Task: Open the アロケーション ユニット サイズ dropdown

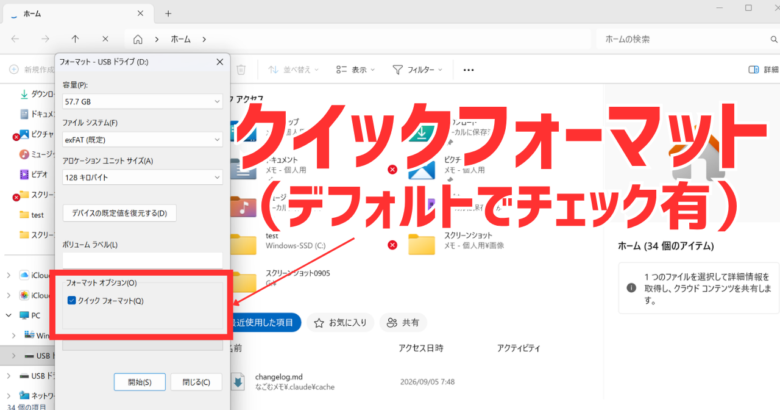Action: coord(142,177)
